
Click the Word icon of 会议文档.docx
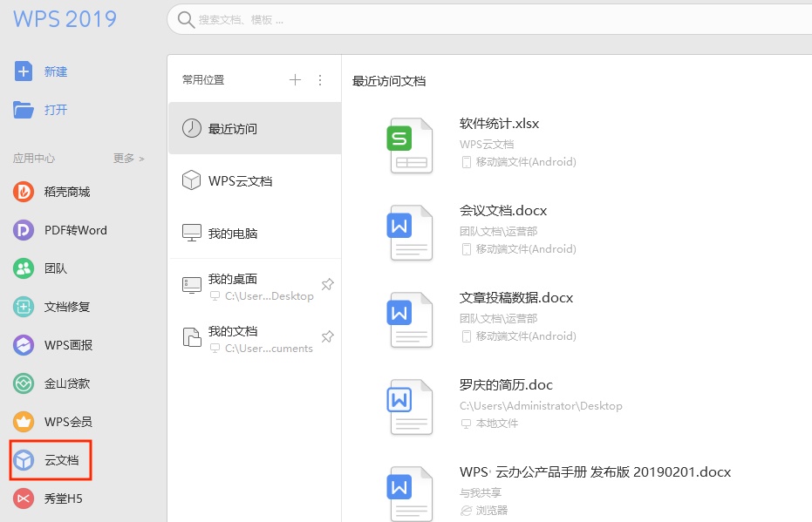point(410,233)
